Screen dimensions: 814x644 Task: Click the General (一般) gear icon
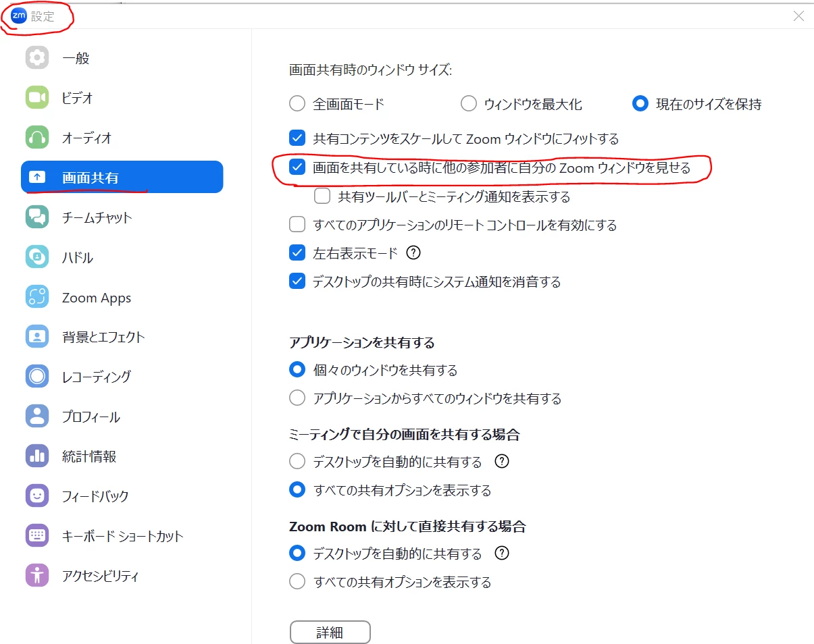tap(37, 57)
